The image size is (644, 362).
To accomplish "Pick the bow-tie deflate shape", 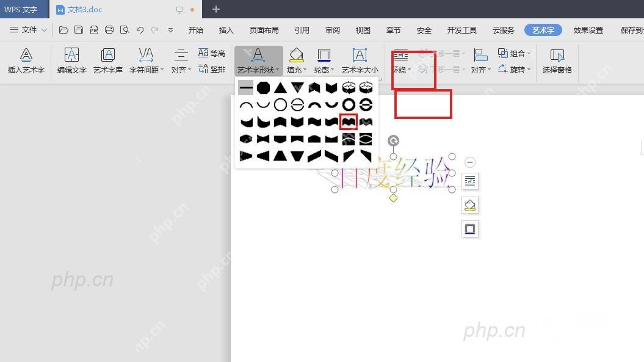I will (x=263, y=139).
